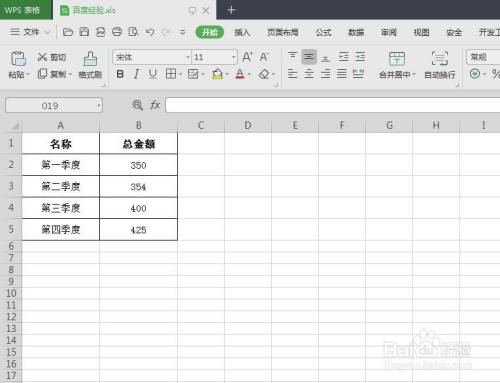This screenshot has width=500, height=383.
Task: Click the distributed alignment icon
Action: [358, 74]
